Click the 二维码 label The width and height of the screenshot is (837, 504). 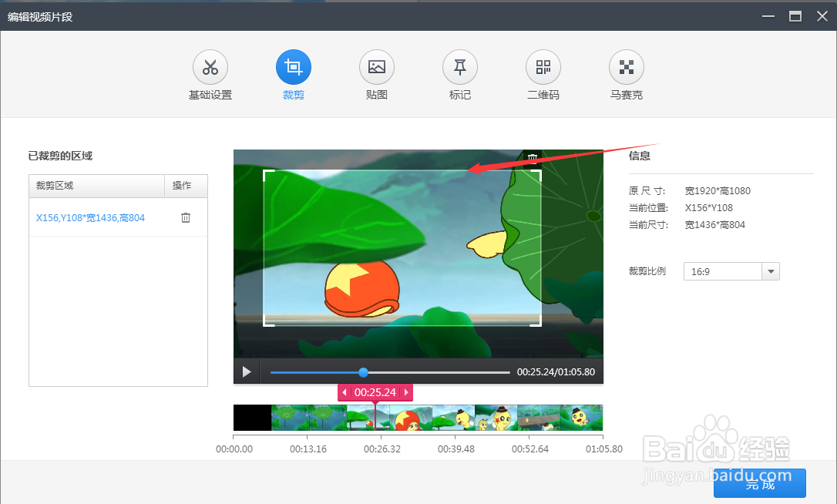tap(543, 95)
